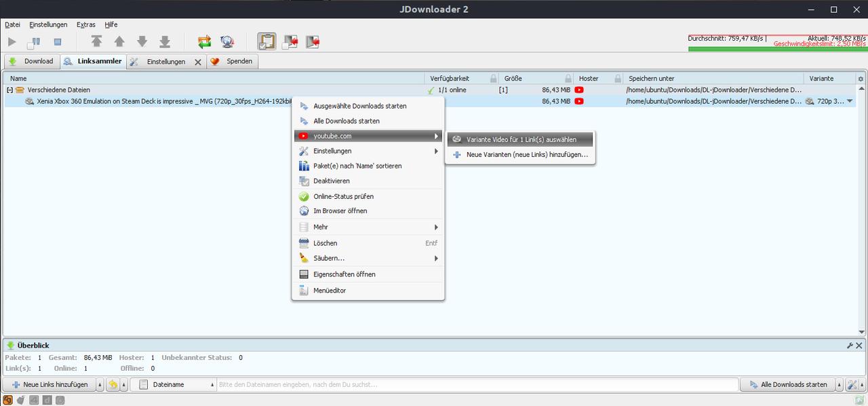Screen dimensions: 868x406
Task: Open the Hilfe menu
Action: click(111, 24)
